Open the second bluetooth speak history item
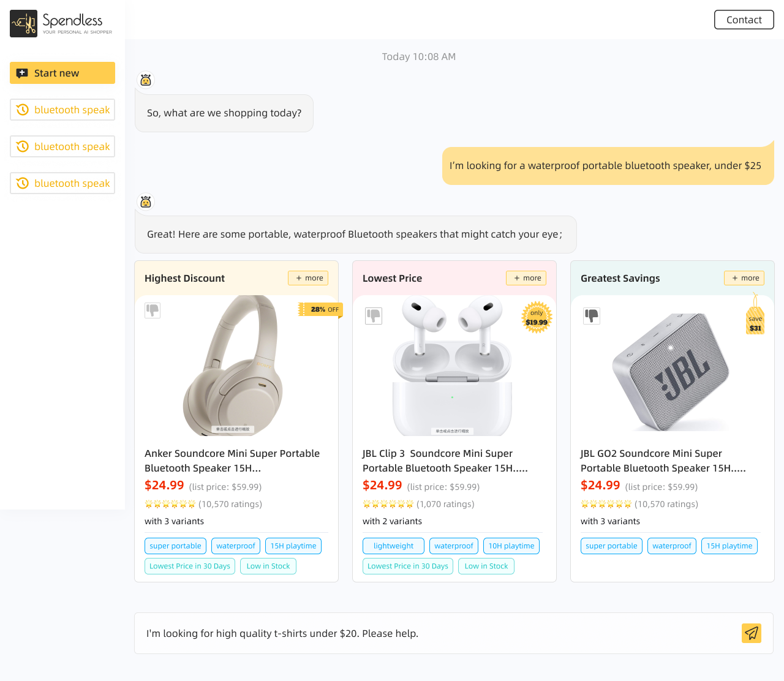This screenshot has width=784, height=681. tap(62, 146)
